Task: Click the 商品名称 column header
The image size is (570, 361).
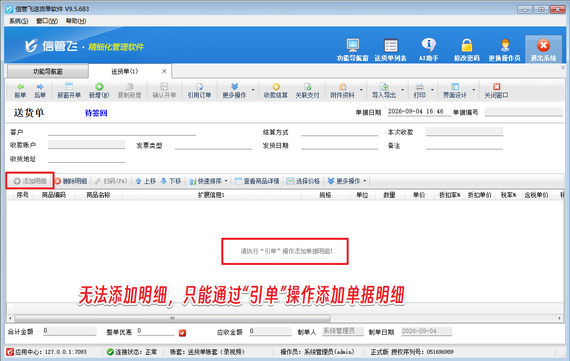Action: point(98,195)
